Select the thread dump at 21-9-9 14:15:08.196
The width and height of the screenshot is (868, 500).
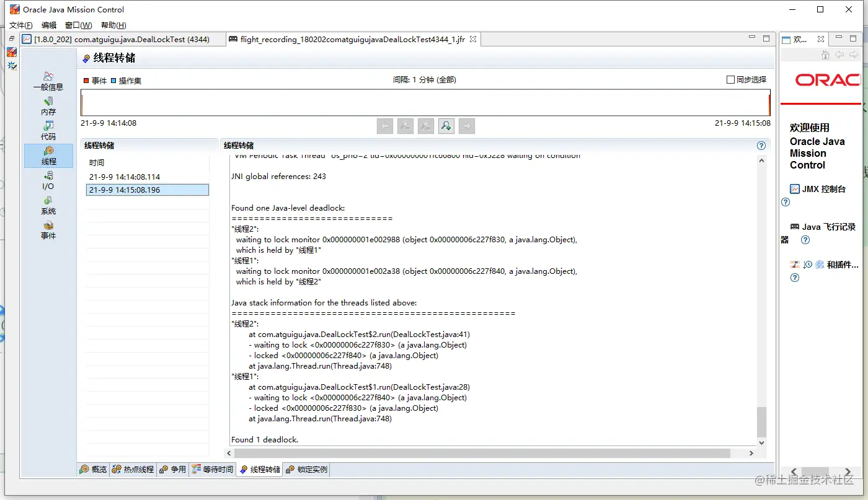(148, 190)
